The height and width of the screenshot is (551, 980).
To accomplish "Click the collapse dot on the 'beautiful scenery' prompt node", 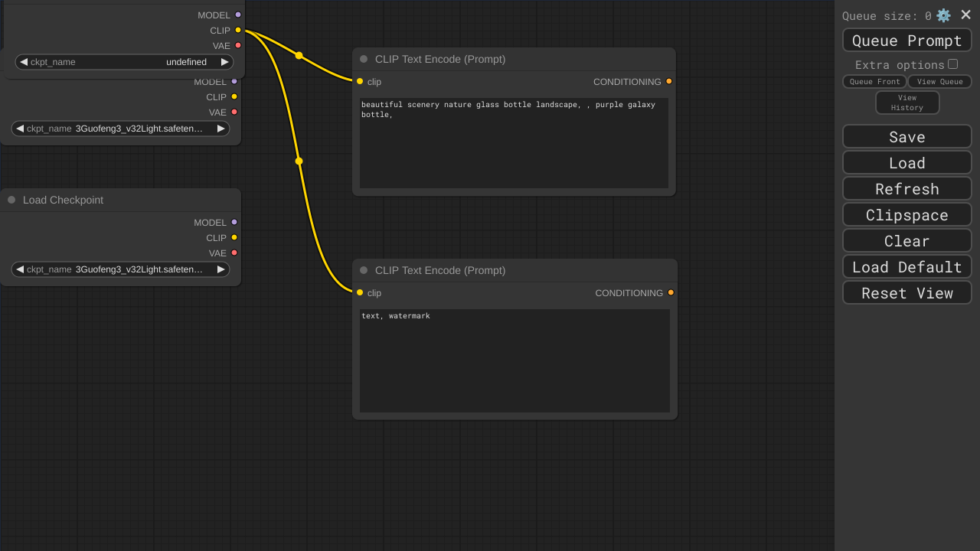I will click(364, 59).
